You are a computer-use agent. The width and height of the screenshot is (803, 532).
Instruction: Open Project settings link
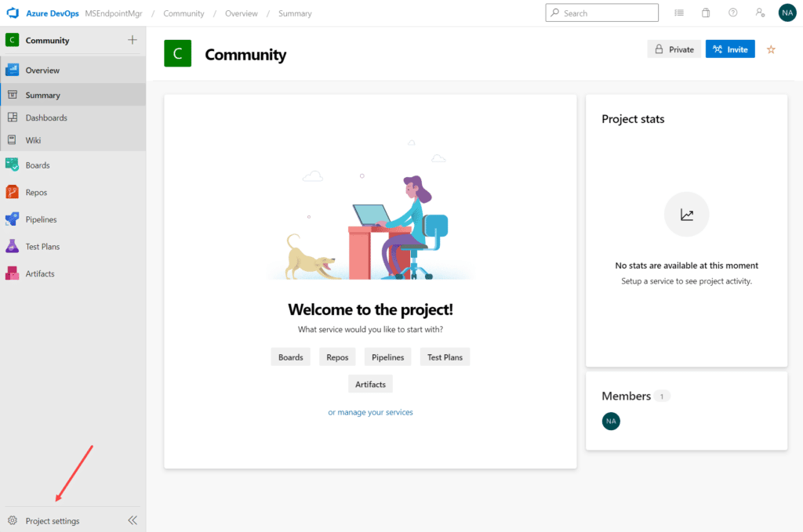(53, 521)
